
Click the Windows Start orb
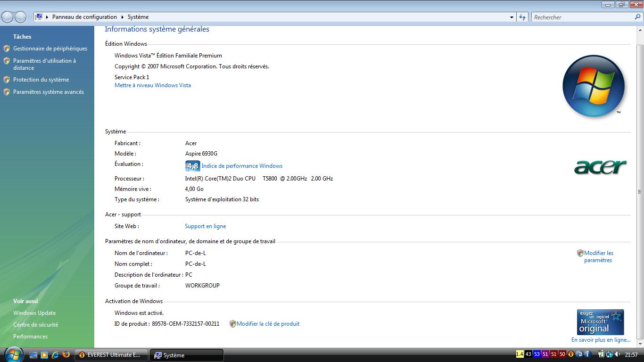[x=13, y=354]
